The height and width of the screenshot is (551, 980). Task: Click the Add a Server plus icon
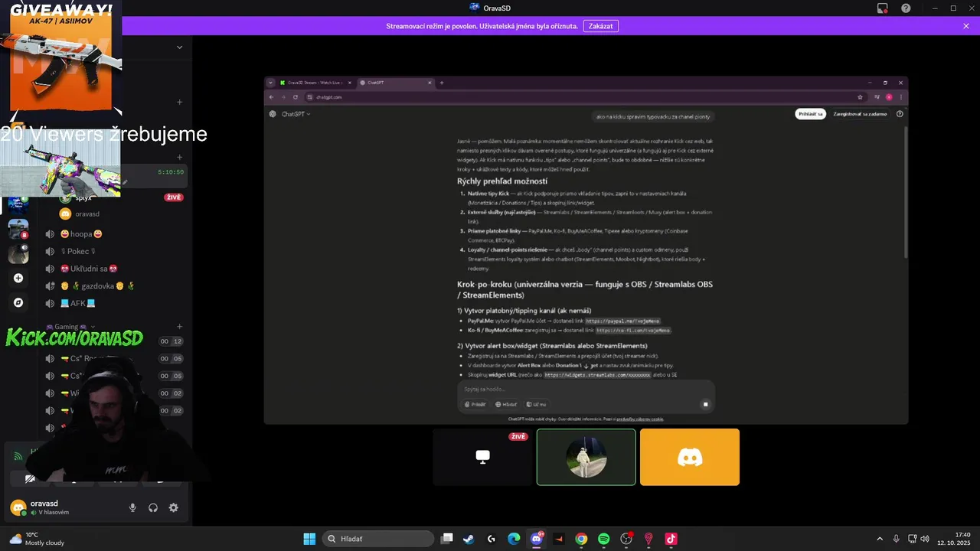(x=18, y=278)
